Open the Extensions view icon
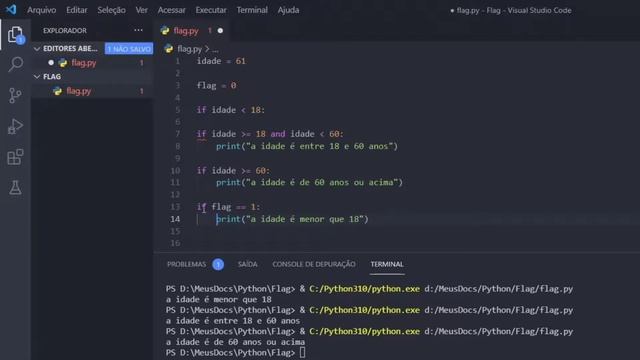 [x=15, y=157]
